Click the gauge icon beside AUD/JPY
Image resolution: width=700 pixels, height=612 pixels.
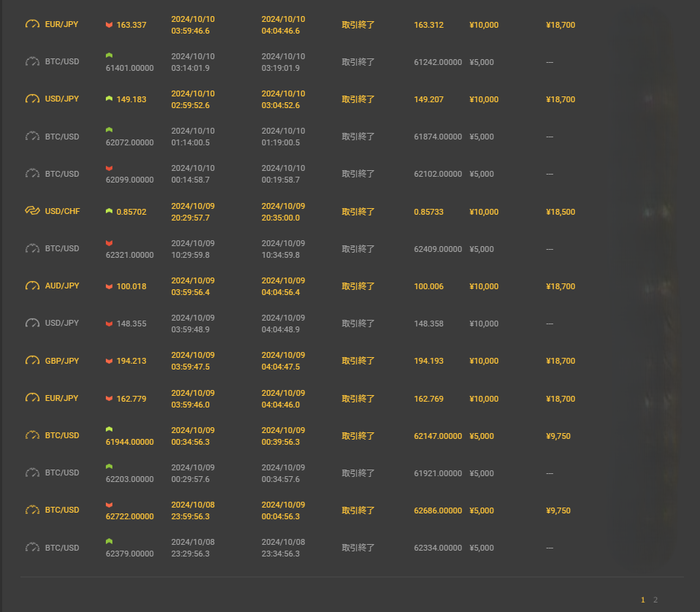pos(32,286)
